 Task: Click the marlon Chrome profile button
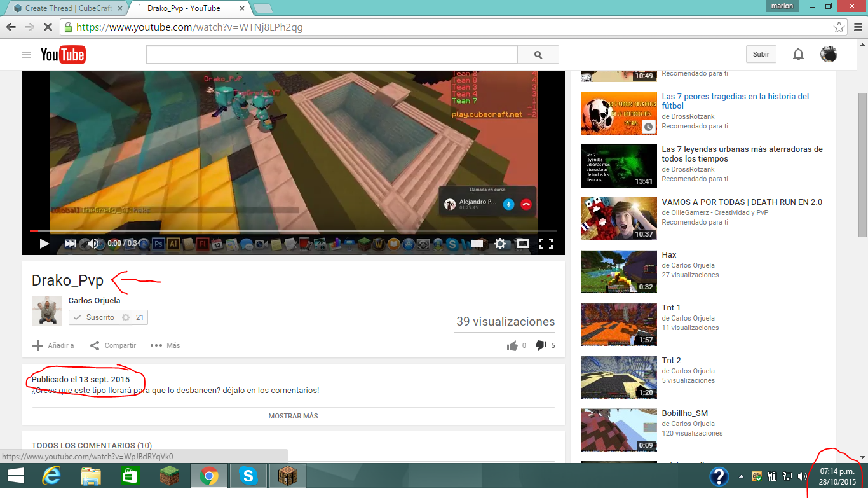782,6
